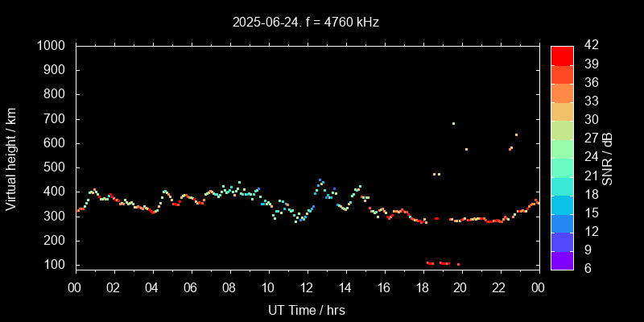Click the red 39–42 dB colorbar segment

pyautogui.click(x=562, y=55)
